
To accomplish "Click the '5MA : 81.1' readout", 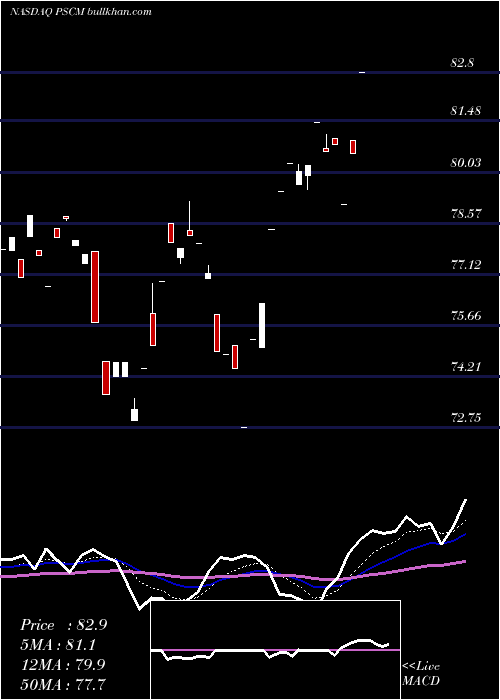I will point(58,645).
